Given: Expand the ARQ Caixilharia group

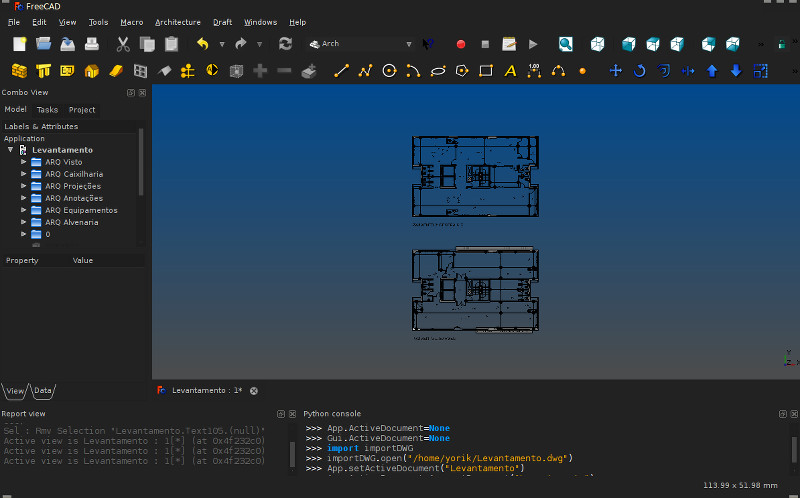Looking at the screenshot, I should tap(23, 174).
